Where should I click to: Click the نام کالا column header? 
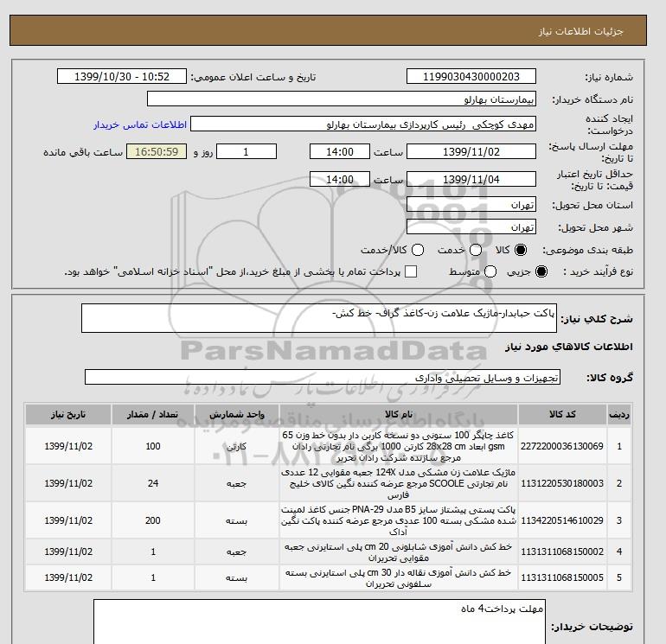click(x=399, y=414)
